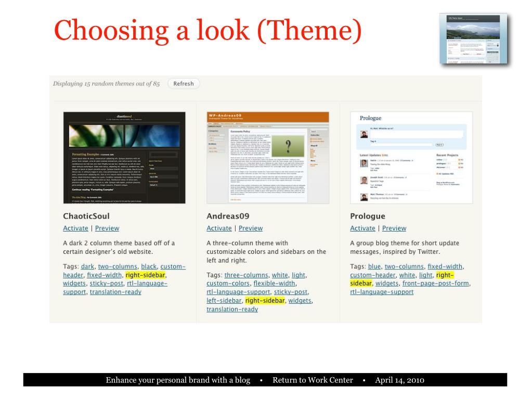Click the current theme thumbnail beside the title
The width and height of the screenshot is (532, 399).
coord(474,38)
